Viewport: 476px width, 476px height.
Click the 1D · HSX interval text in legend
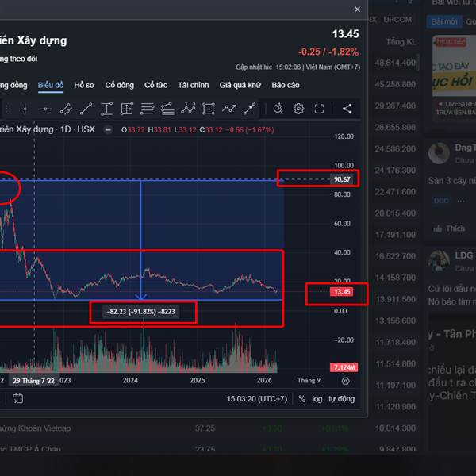(78, 129)
